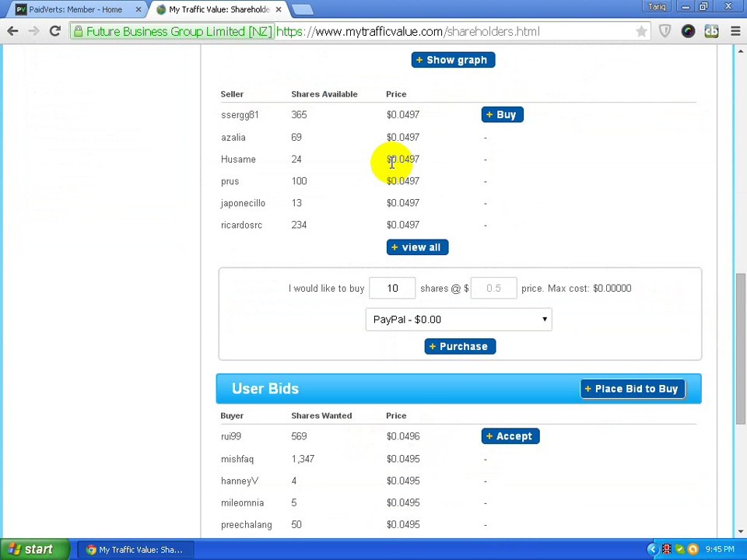Image resolution: width=747 pixels, height=560 pixels.
Task: Reload the page with the refresh icon
Action: (55, 31)
